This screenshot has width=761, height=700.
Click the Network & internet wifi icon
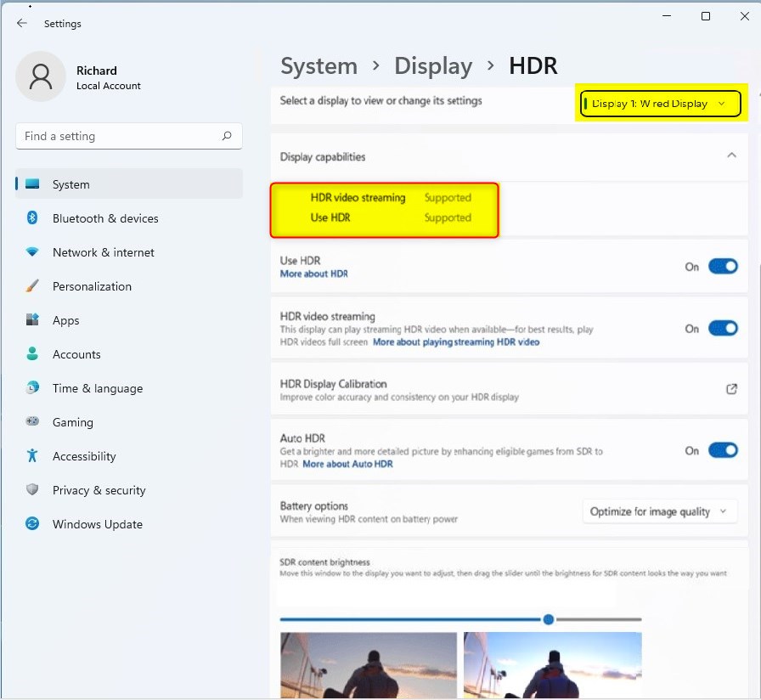[x=32, y=252]
